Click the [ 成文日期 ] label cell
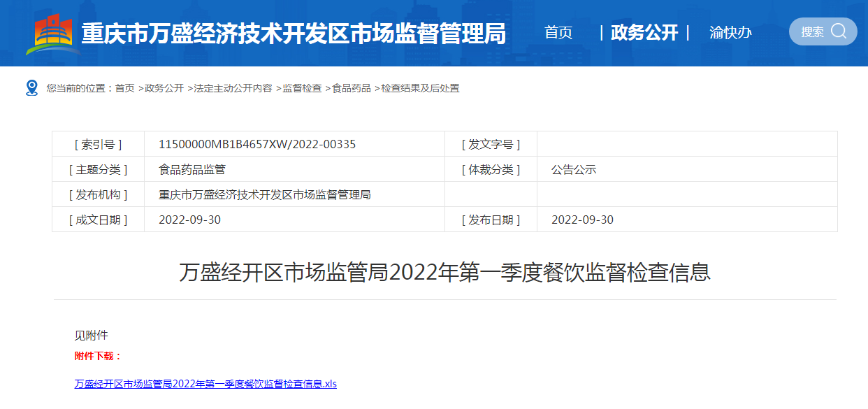This screenshot has width=868, height=409. coord(98,220)
